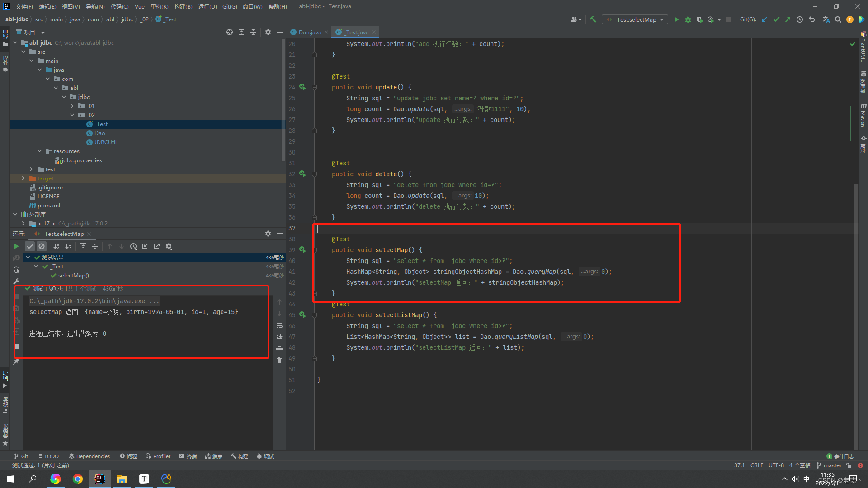Open the Dependencies tool window
Image resolution: width=868 pixels, height=488 pixels.
[x=90, y=456]
